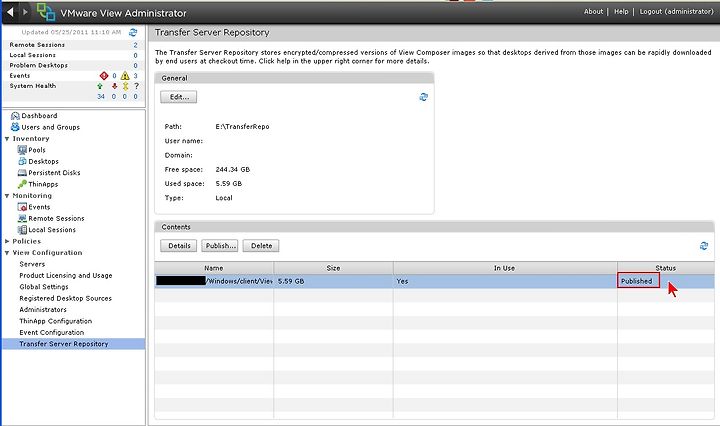Click the yellow warning events icon
This screenshot has width=720, height=426.
(125, 76)
